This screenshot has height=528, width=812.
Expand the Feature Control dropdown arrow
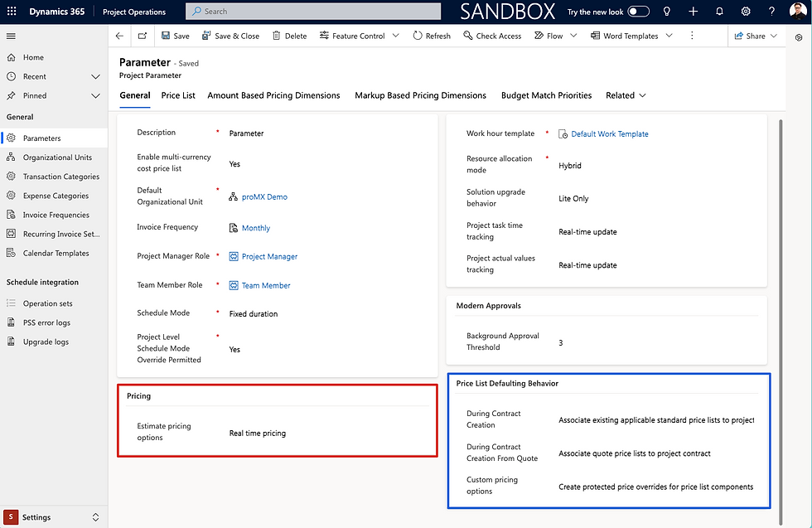(x=396, y=36)
